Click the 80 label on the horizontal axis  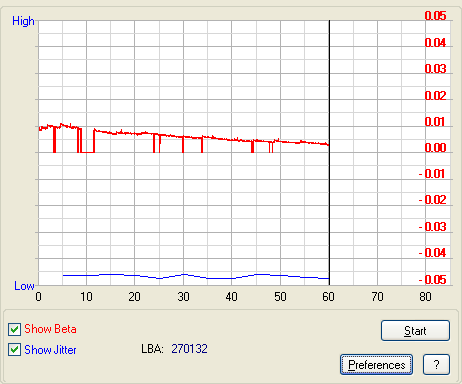[425, 297]
